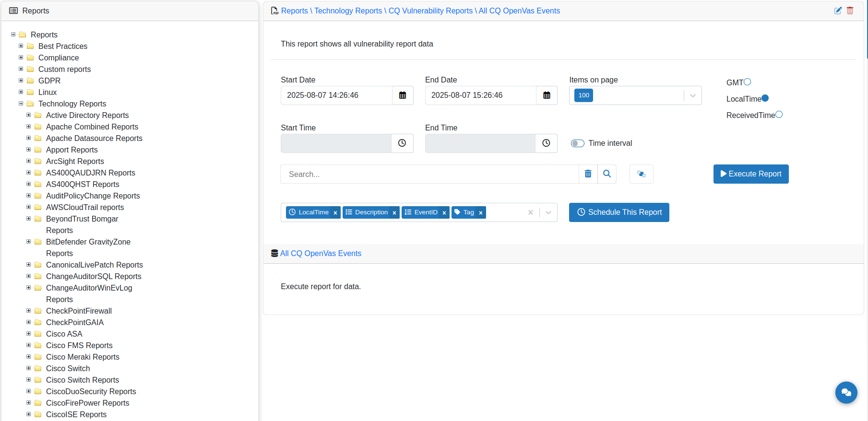Click the red delete report trash icon
Image resolution: width=868 pixels, height=421 pixels.
850,11
